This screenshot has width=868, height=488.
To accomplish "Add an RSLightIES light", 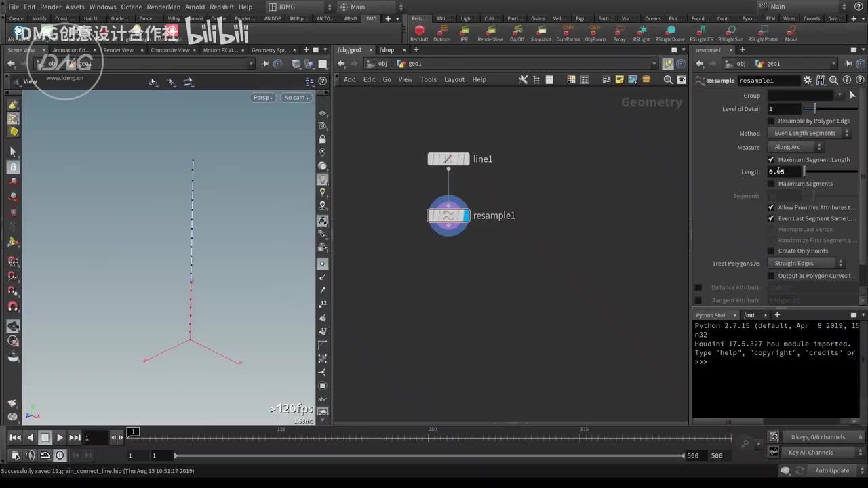I will [x=701, y=34].
